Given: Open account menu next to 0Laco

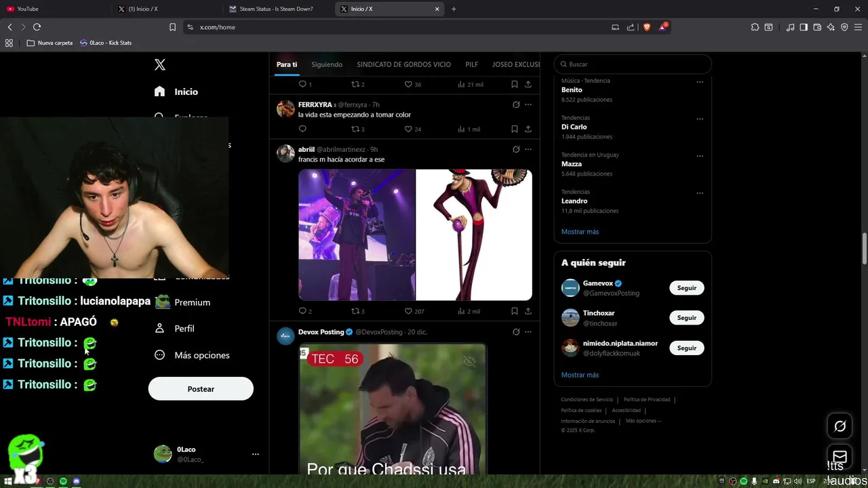Looking at the screenshot, I should tap(256, 454).
